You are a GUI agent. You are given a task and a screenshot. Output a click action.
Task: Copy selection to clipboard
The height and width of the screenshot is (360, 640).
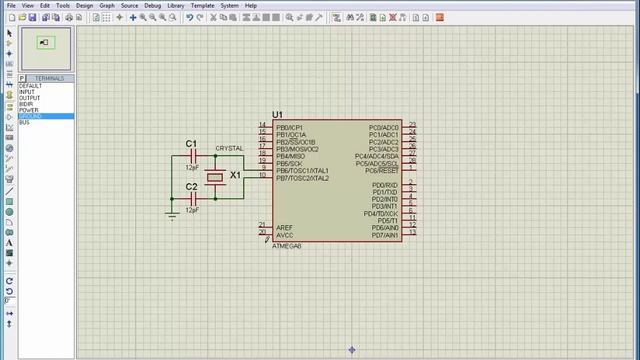point(223,18)
